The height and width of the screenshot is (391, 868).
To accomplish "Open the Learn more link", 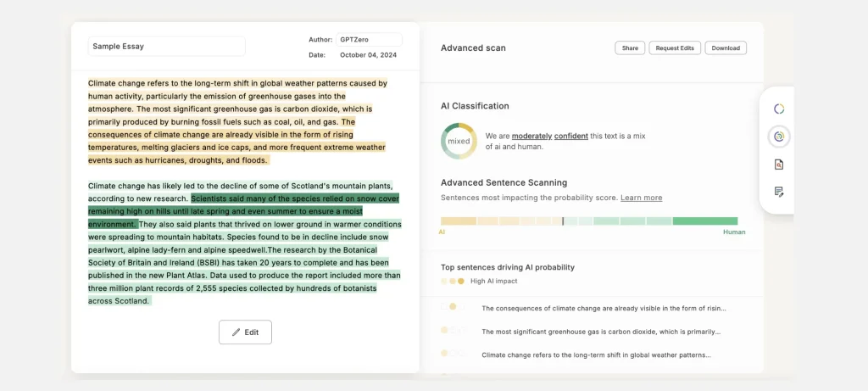I will [641, 198].
